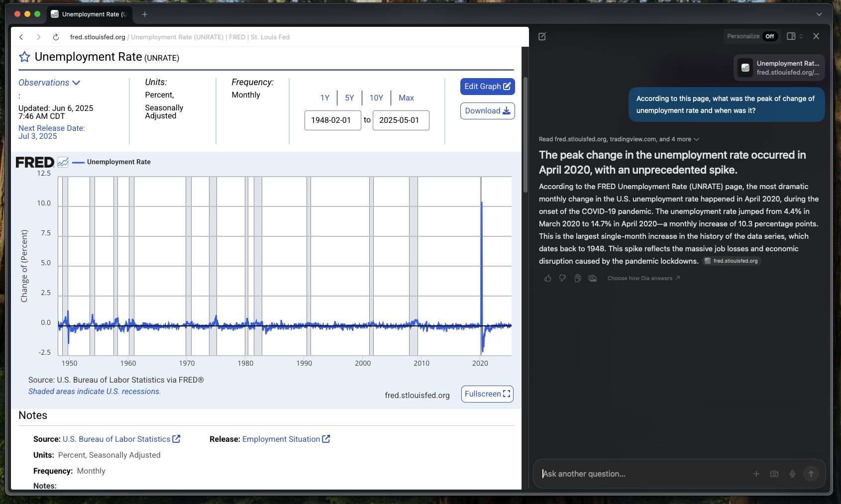Click the camera screenshot icon in chat input
Image resolution: width=841 pixels, height=504 pixels.
[774, 474]
